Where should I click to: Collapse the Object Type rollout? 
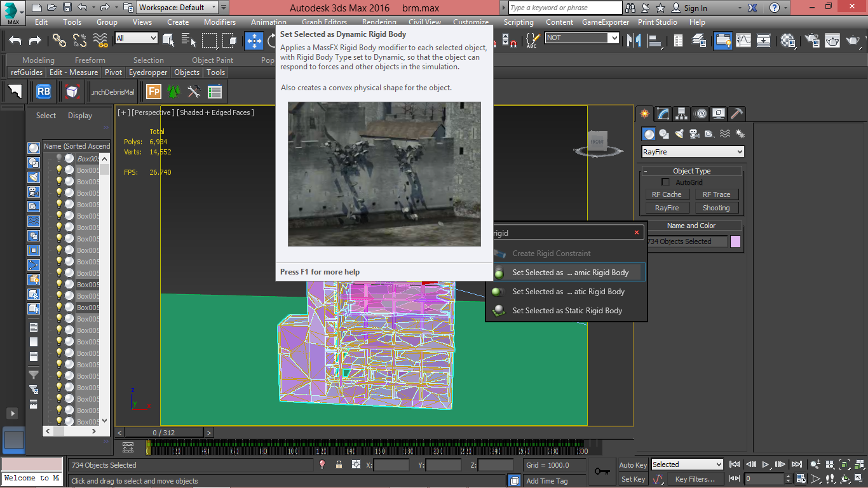pyautogui.click(x=691, y=171)
